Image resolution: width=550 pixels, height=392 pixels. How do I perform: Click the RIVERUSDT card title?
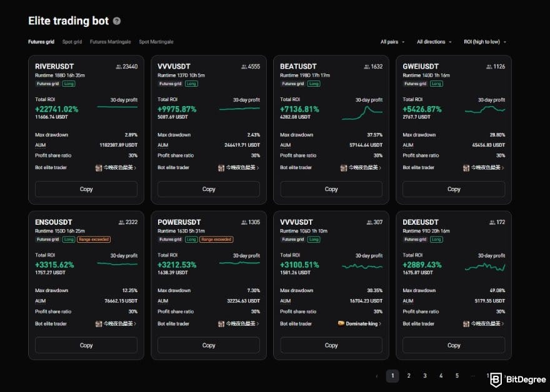[54, 67]
